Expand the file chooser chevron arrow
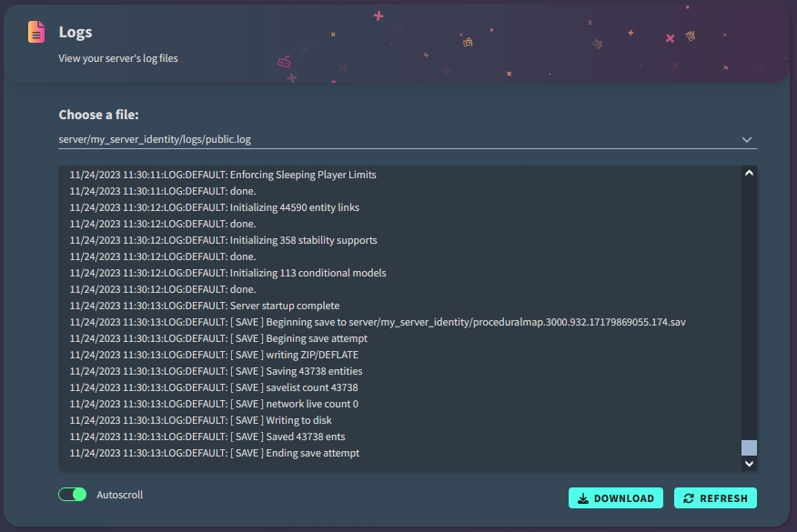 click(747, 140)
